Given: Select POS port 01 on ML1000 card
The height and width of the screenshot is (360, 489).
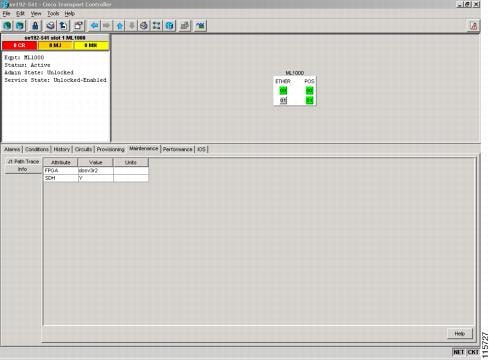Looking at the screenshot, I should [309, 100].
